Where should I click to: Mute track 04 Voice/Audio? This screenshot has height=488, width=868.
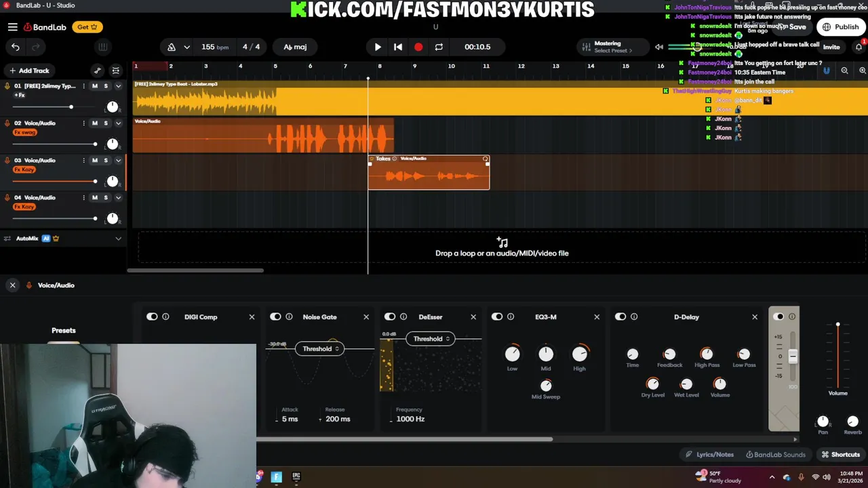(x=95, y=198)
